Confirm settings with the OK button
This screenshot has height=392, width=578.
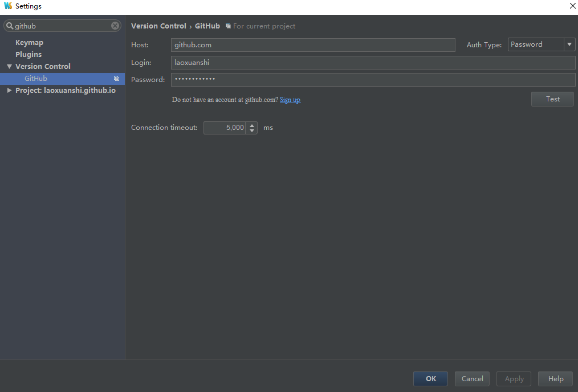(430, 379)
